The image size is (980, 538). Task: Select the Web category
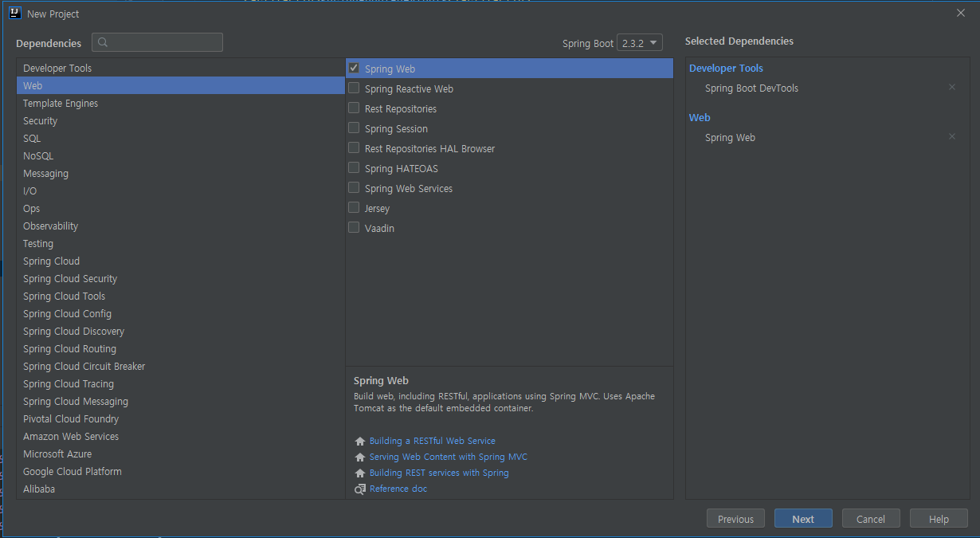coord(180,85)
